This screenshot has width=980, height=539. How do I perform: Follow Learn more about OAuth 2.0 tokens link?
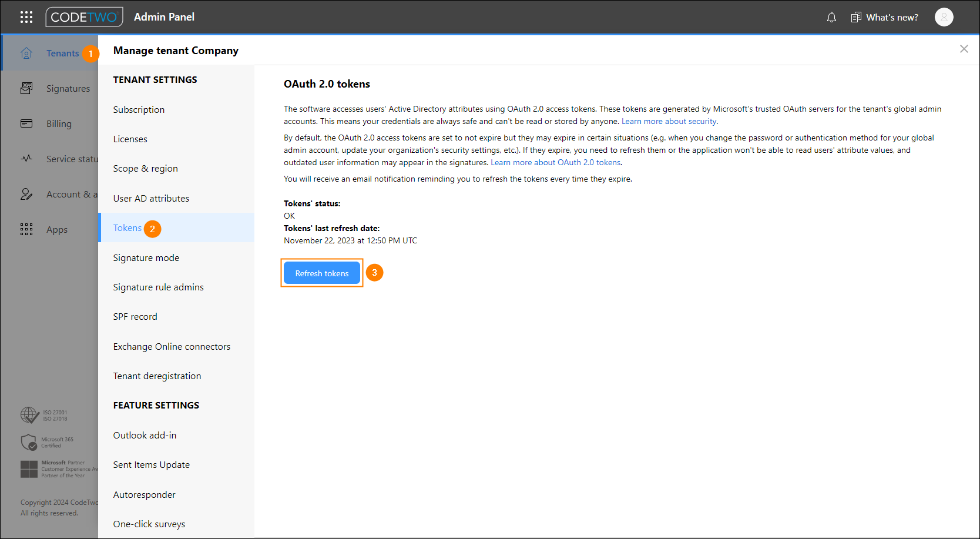[x=556, y=162]
